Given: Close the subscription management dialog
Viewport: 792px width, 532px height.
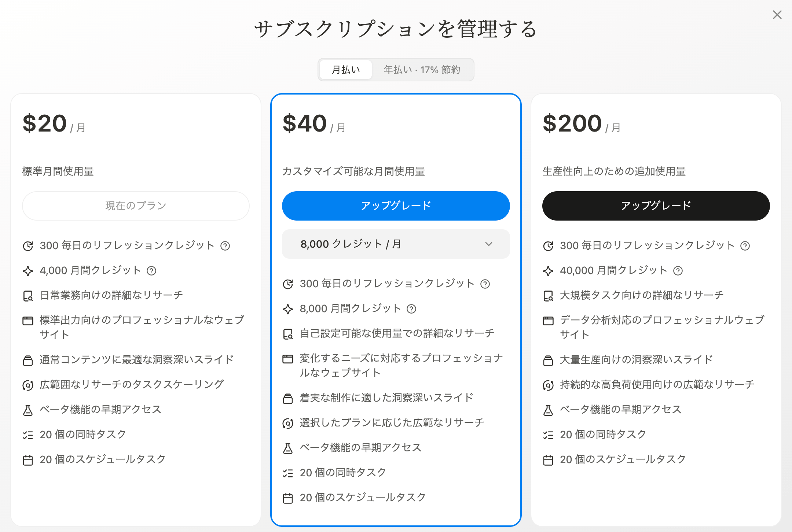Looking at the screenshot, I should (x=777, y=15).
